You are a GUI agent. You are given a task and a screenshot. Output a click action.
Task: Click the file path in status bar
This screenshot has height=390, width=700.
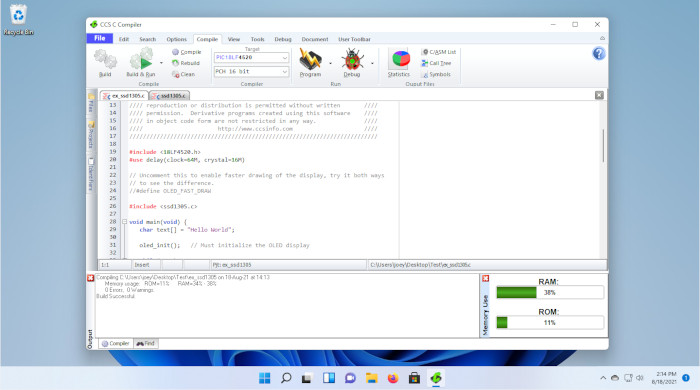420,265
